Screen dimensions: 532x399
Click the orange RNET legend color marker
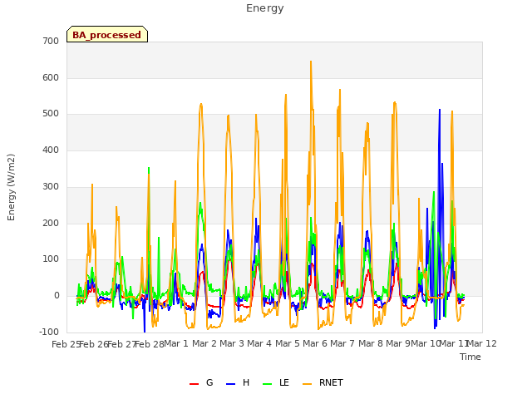point(307,384)
